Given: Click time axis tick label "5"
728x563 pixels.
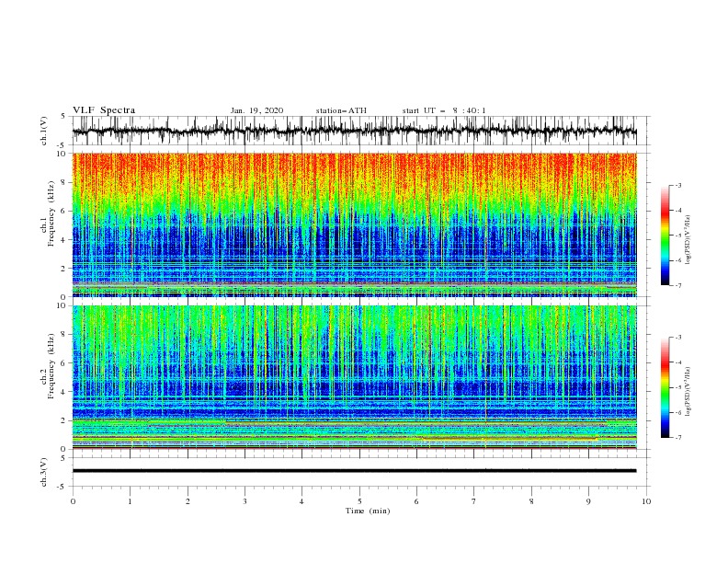Looking at the screenshot, I should 359,501.
